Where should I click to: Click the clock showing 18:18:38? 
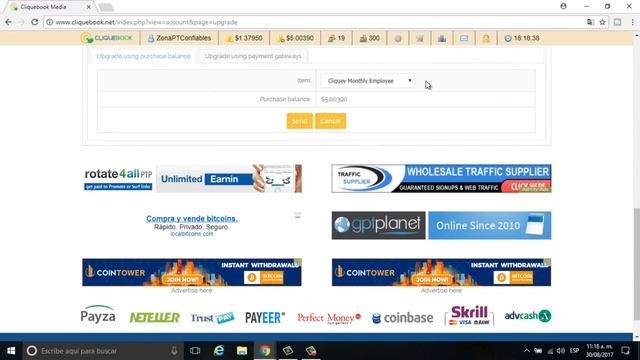(x=522, y=38)
